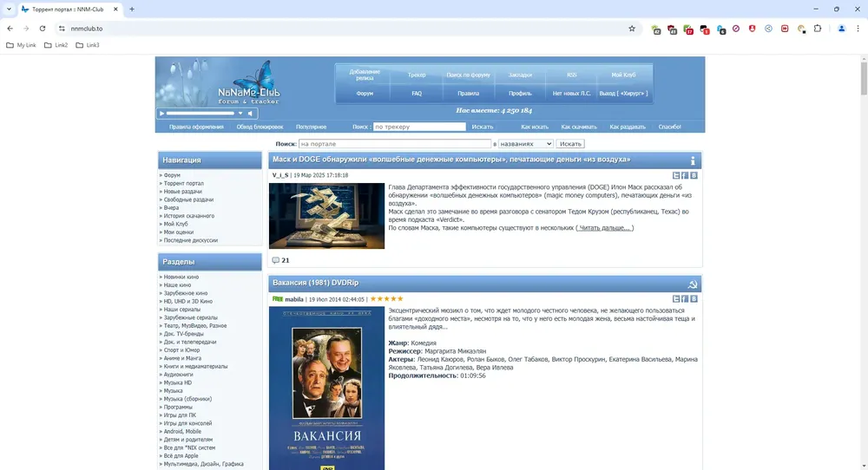Open the RSS header menu item
This screenshot has width=868, height=470.
point(572,75)
